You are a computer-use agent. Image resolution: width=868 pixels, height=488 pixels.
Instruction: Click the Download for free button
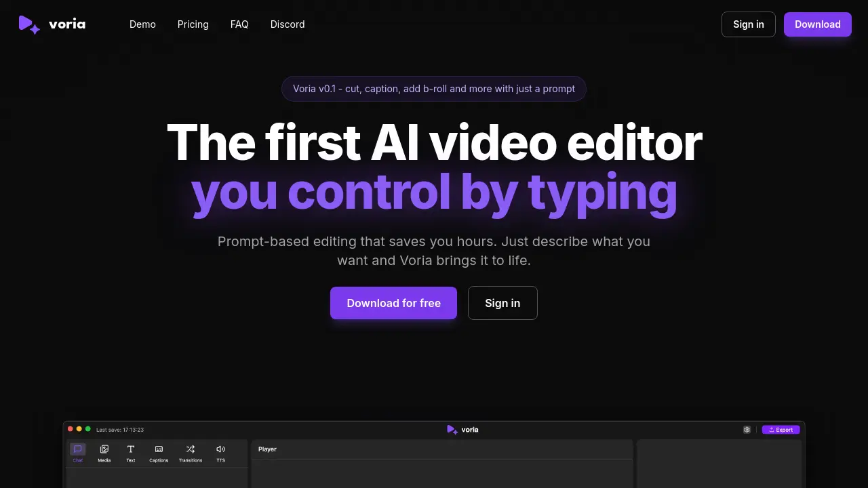point(393,303)
